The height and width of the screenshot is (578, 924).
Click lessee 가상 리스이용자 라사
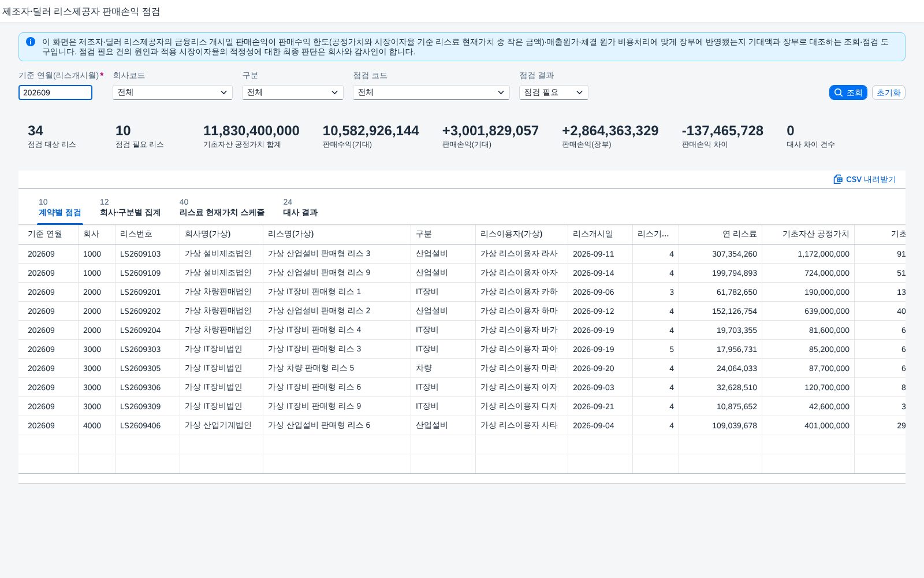(521, 254)
